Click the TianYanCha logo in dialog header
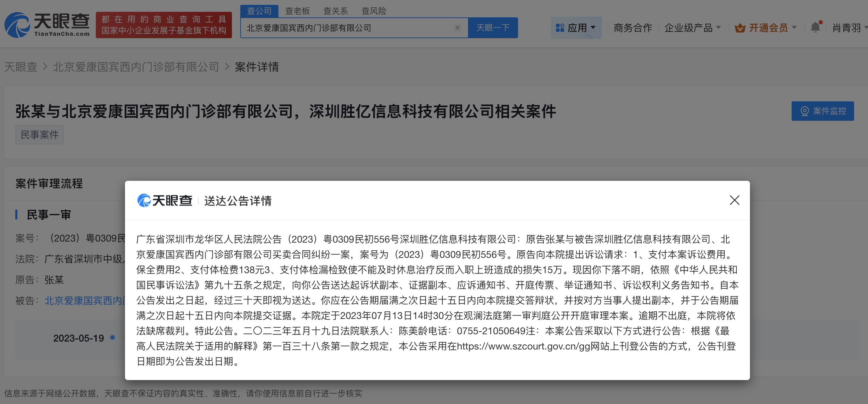Screen dimensions: 868x404 165,201
